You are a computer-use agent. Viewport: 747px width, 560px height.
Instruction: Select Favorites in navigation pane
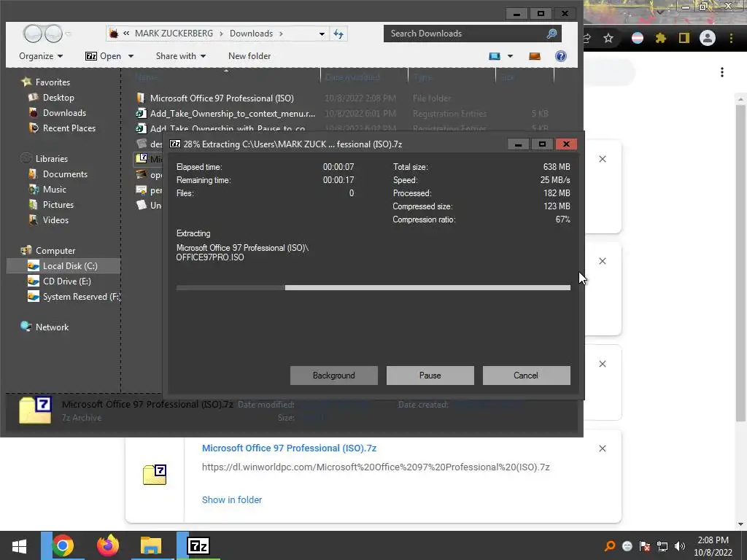pos(53,82)
